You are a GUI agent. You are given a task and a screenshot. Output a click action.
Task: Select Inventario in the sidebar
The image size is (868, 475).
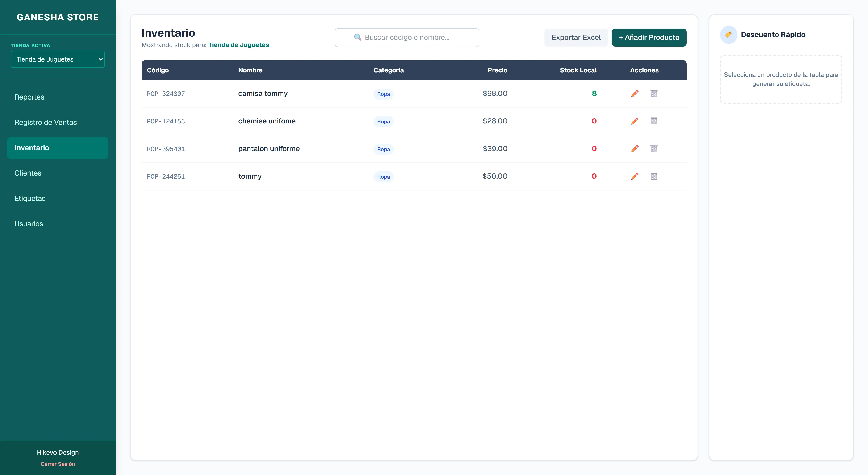tap(58, 148)
